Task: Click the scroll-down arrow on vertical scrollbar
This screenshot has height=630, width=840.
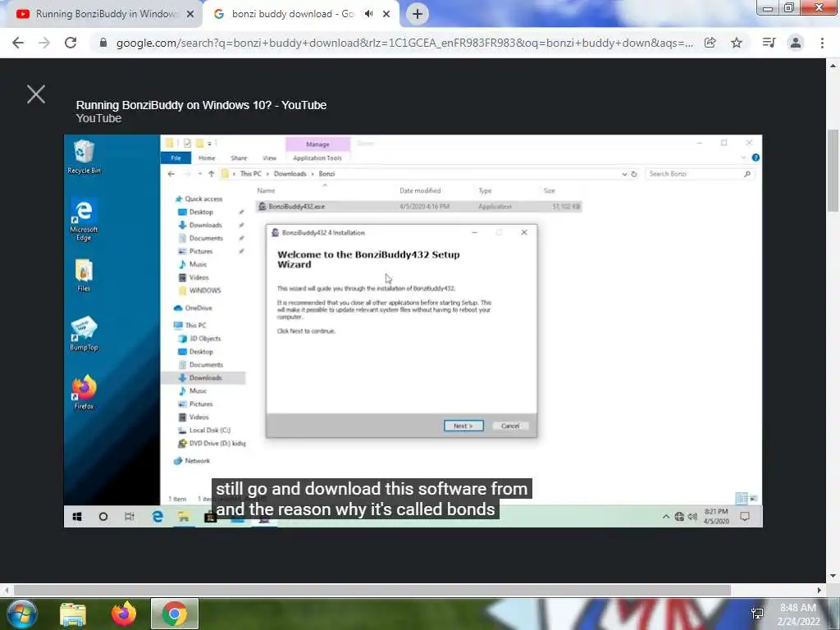Action: [833, 576]
